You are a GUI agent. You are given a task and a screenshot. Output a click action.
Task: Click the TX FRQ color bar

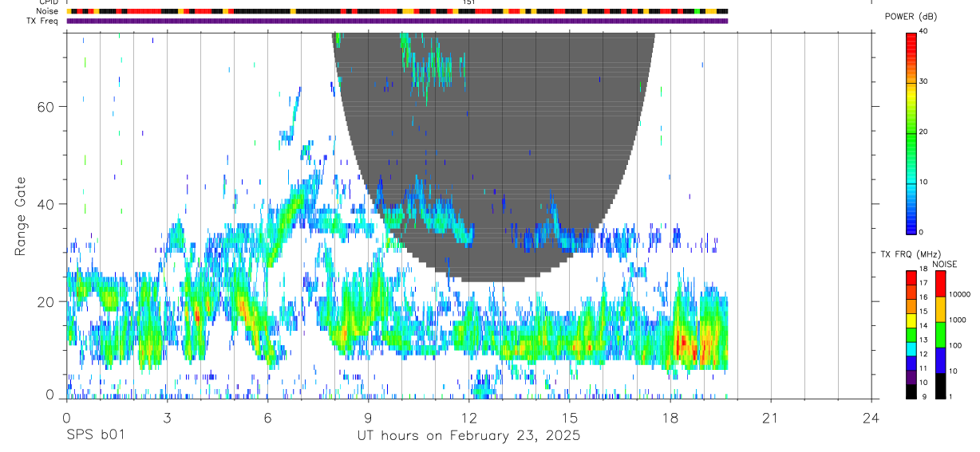[911, 335]
